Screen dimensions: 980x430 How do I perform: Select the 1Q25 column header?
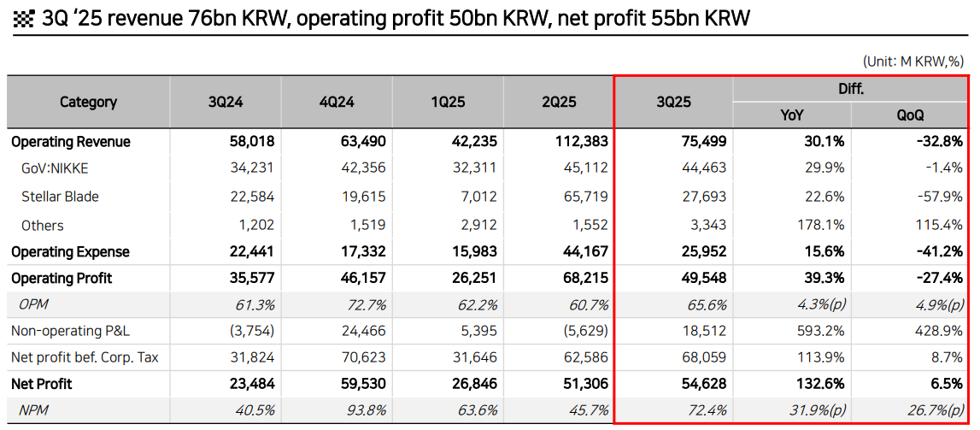[x=448, y=102]
